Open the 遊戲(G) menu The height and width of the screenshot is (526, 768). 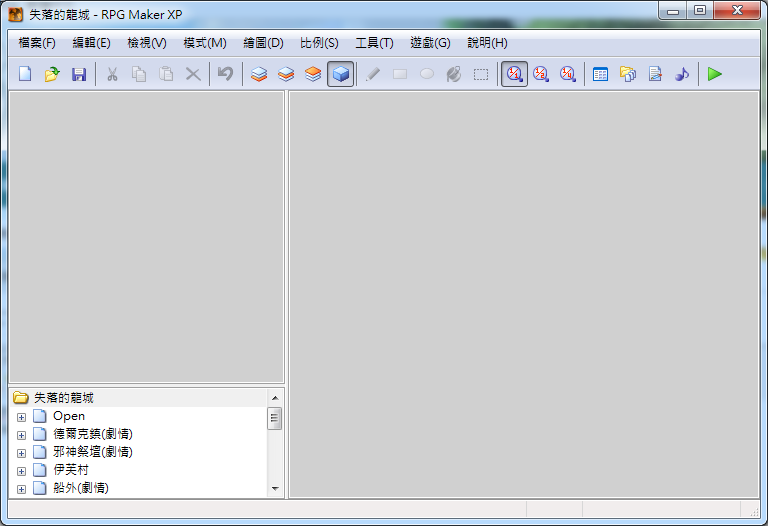430,43
